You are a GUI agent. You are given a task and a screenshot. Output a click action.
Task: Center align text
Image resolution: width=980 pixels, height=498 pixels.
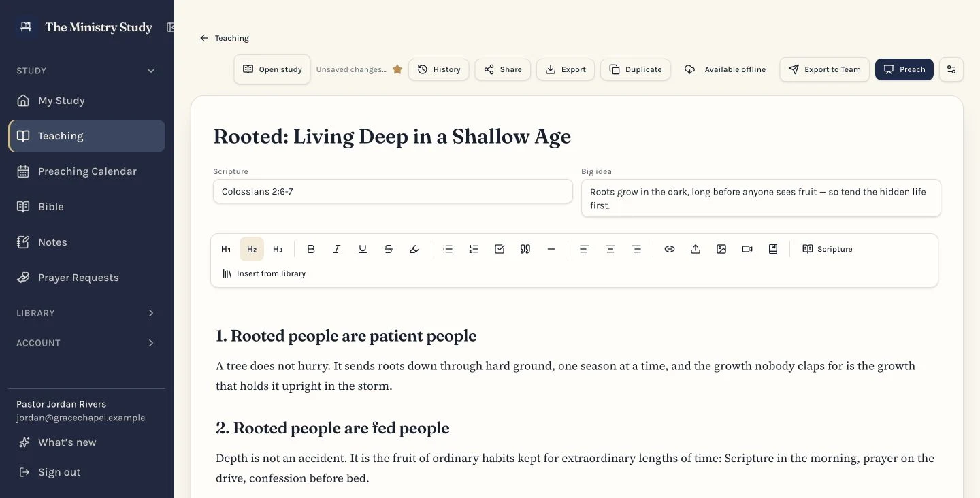pyautogui.click(x=610, y=249)
